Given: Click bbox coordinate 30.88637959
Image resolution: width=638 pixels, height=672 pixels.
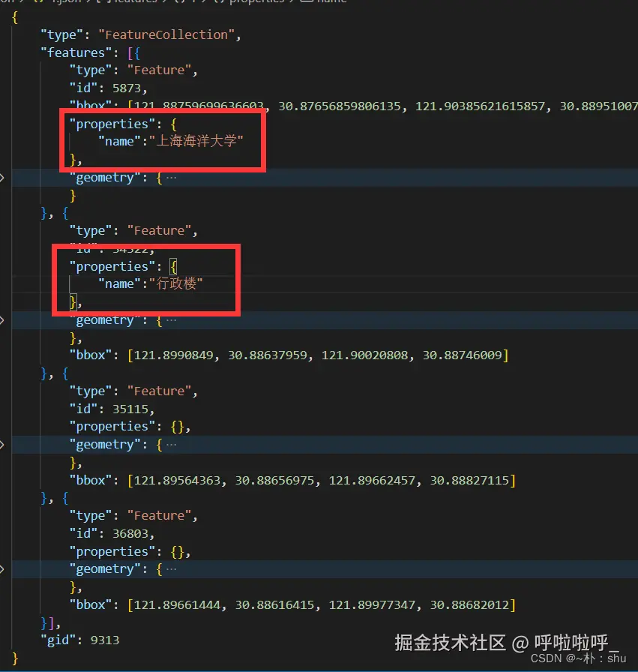Looking at the screenshot, I should click(268, 355).
